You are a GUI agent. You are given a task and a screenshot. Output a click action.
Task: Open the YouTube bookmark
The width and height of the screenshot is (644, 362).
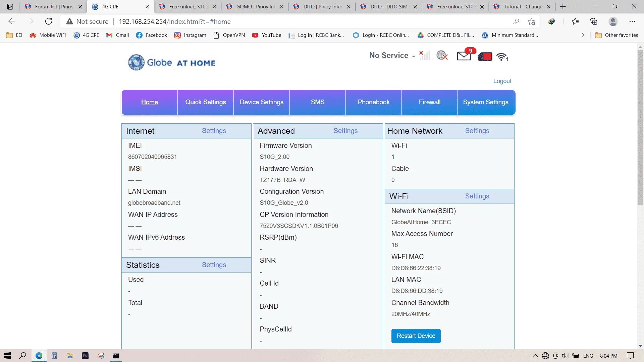(x=267, y=35)
